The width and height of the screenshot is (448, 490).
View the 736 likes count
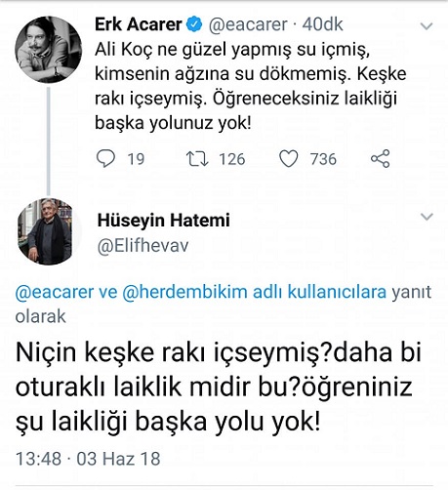tap(323, 159)
